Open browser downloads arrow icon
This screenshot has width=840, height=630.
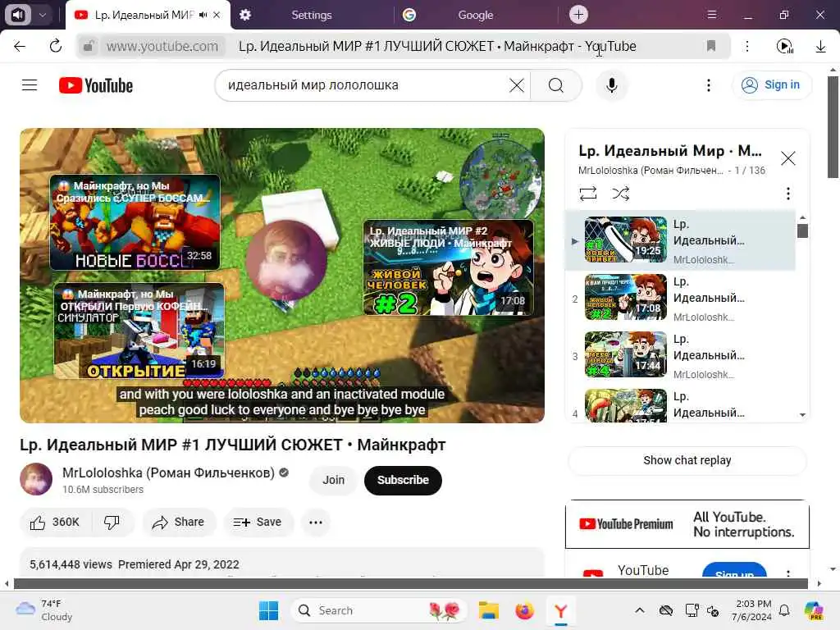click(x=820, y=47)
